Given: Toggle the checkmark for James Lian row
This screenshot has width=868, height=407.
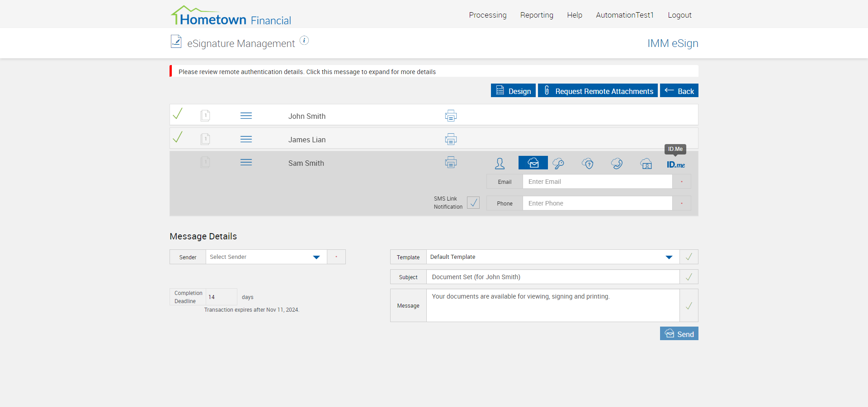Looking at the screenshot, I should [178, 137].
